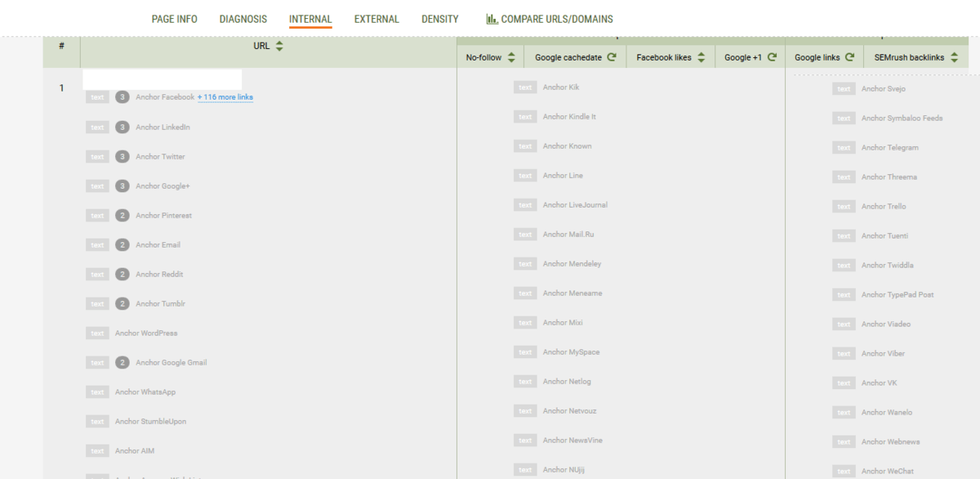Select 'Anchor TypePad Post' text

tap(898, 295)
